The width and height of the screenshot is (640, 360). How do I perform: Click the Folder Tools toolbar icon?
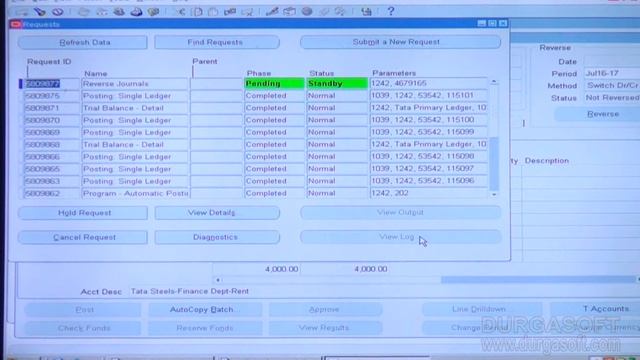[x=340, y=11]
